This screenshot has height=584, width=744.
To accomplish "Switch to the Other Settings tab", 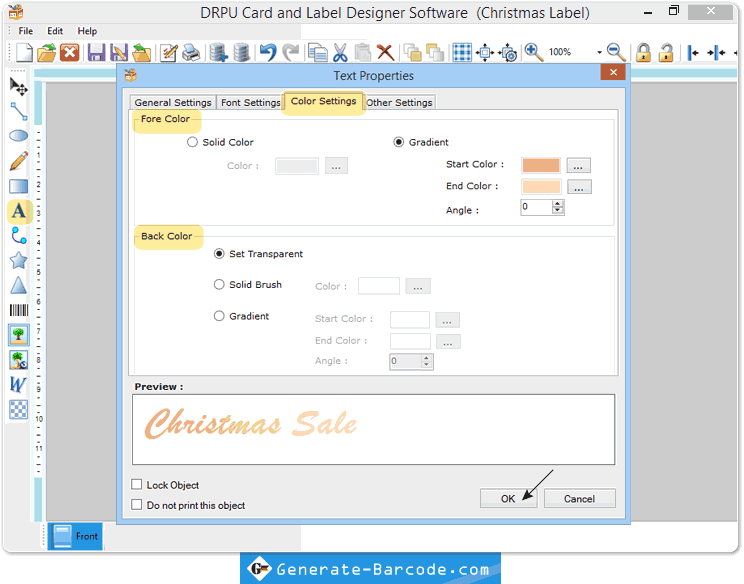I will (x=399, y=102).
